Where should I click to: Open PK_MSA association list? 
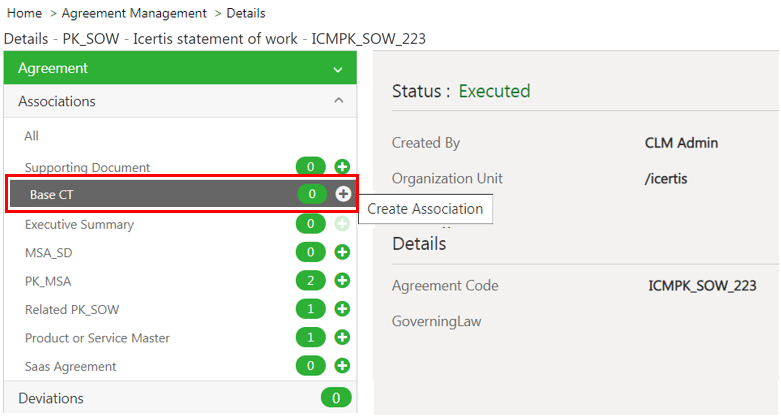[48, 281]
